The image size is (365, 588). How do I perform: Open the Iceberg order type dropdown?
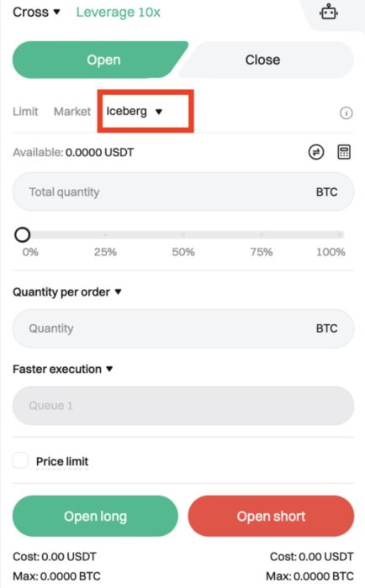pos(134,112)
